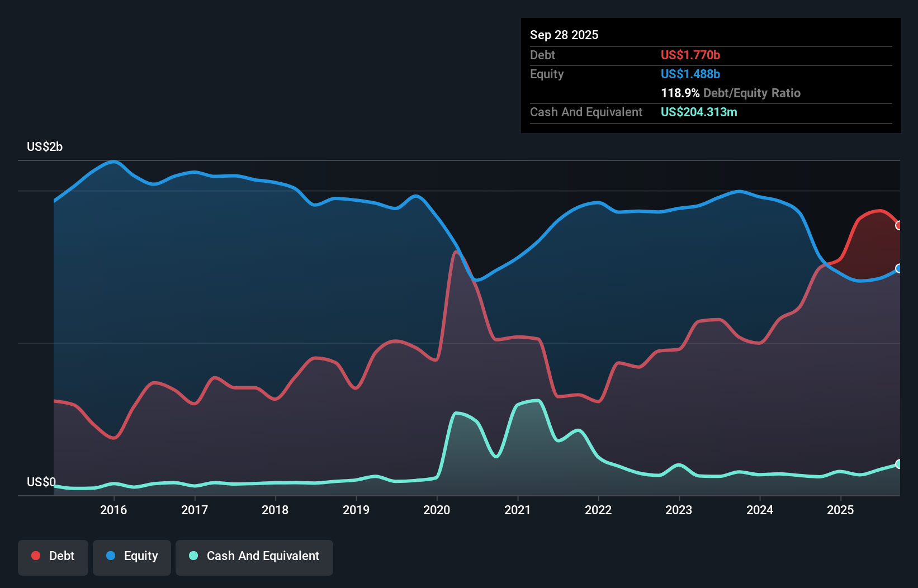Click the 2021 x-axis label
Screen dimensions: 918x588
[518, 510]
